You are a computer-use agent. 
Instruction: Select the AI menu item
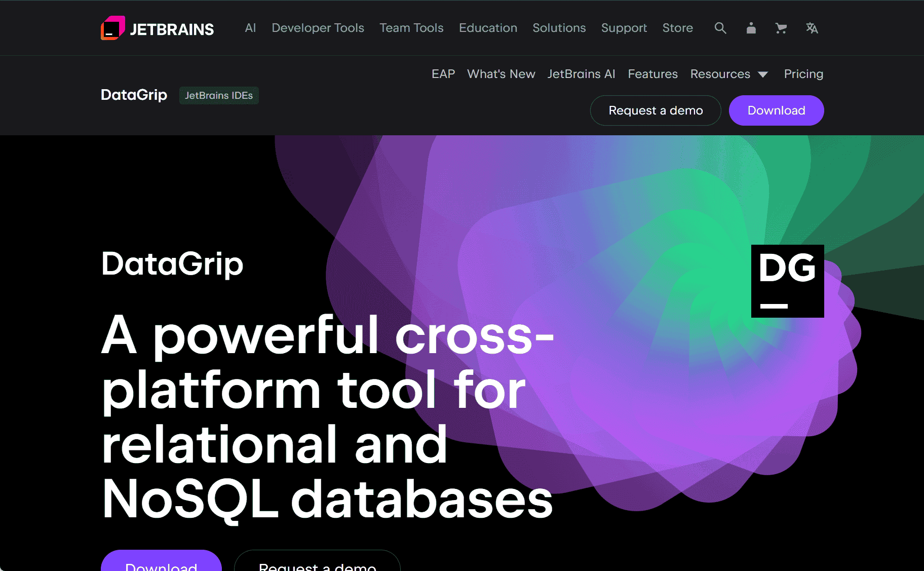[250, 28]
